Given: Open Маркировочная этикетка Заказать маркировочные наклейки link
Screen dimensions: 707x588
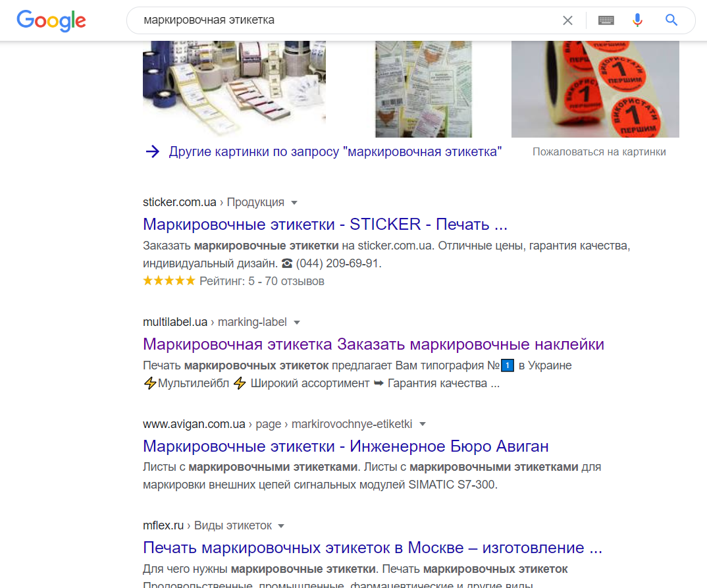Looking at the screenshot, I should (x=373, y=344).
